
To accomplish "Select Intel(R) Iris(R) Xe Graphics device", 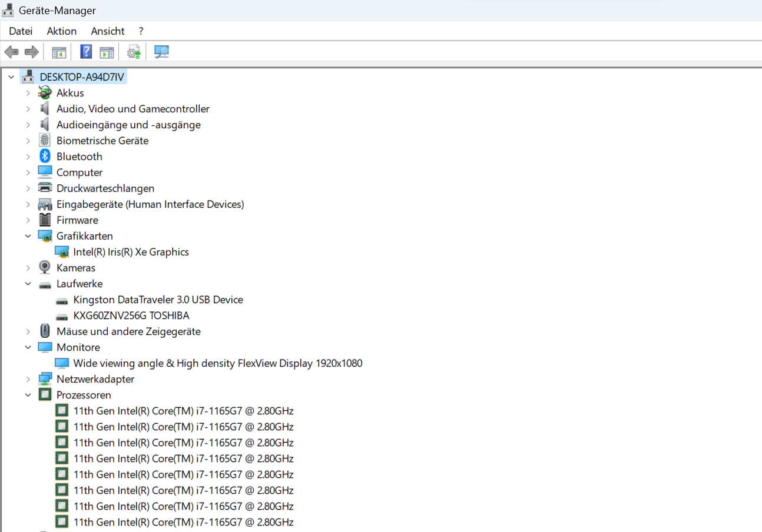I will pyautogui.click(x=131, y=251).
